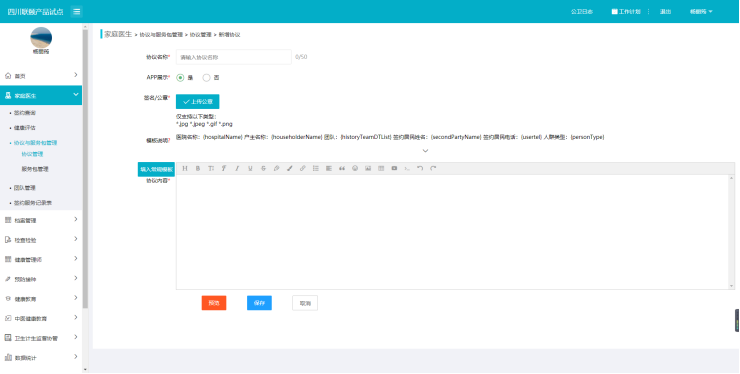
Task: Expand the 检查检验 menu chevron
Action: coord(76,239)
